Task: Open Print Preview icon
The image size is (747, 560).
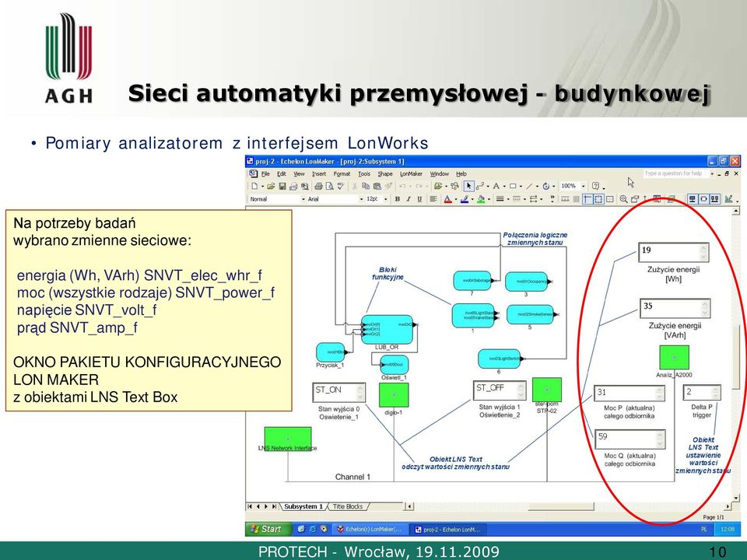Action: click(330, 186)
